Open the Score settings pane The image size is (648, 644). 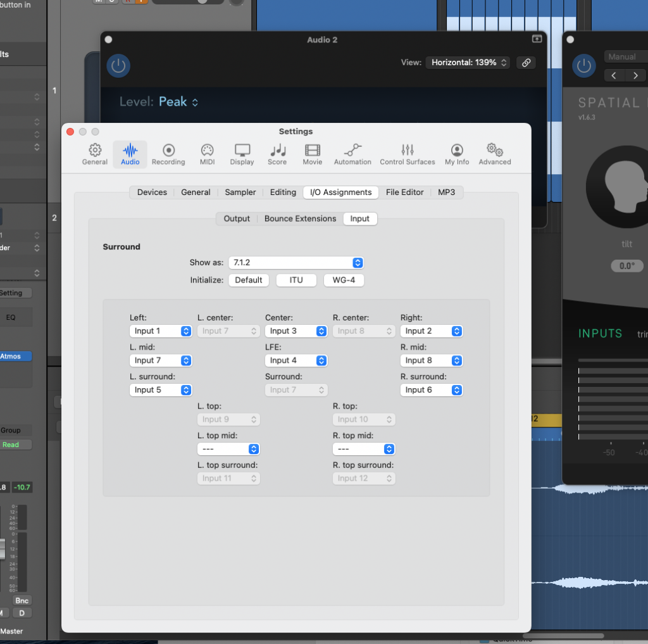277,154
